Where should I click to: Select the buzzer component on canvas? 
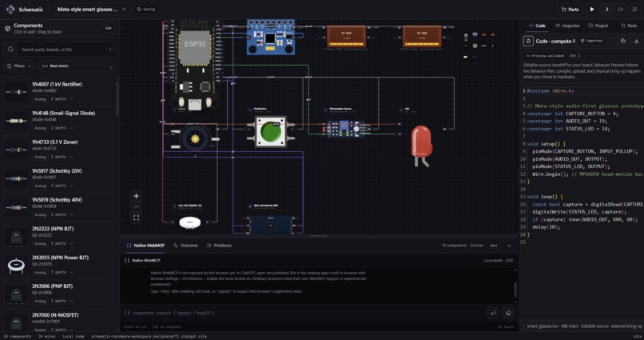[195, 140]
